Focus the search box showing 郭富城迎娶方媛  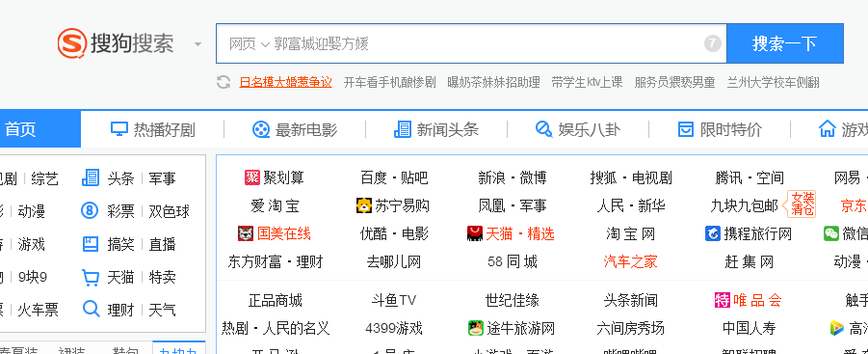point(470,43)
